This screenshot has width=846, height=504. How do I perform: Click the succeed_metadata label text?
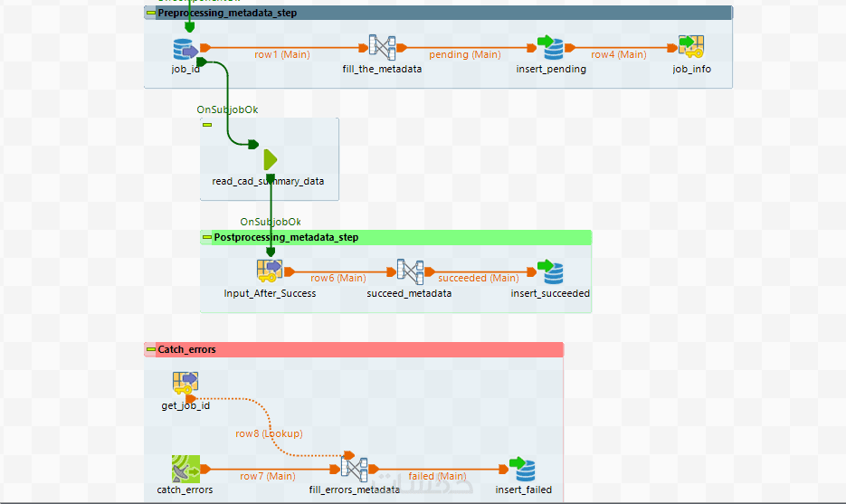[x=409, y=293]
